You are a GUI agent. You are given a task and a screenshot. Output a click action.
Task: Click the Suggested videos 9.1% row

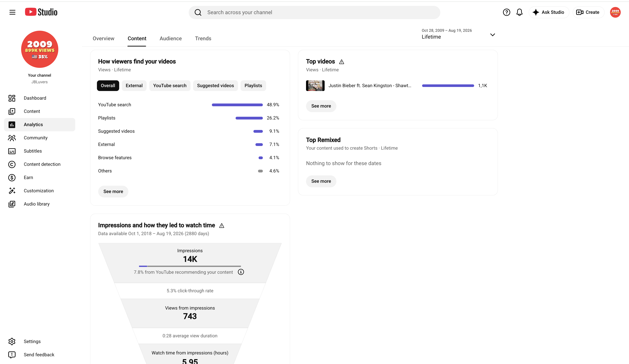(x=189, y=131)
